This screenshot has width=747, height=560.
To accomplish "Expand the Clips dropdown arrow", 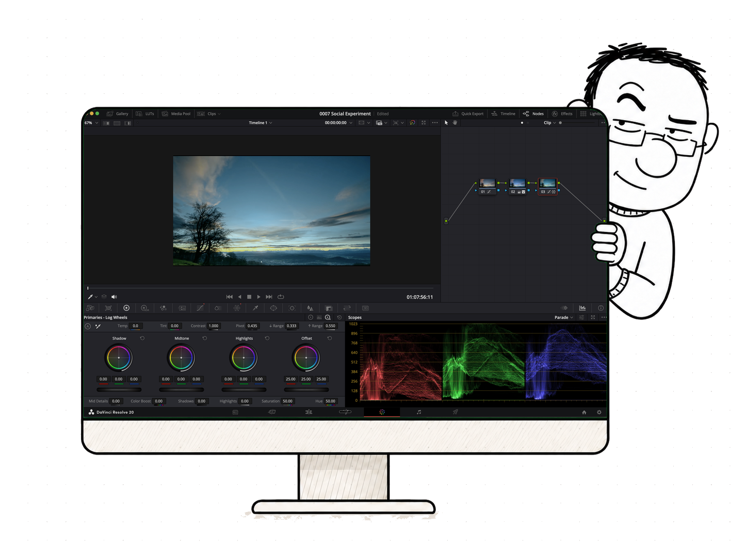I will (219, 113).
